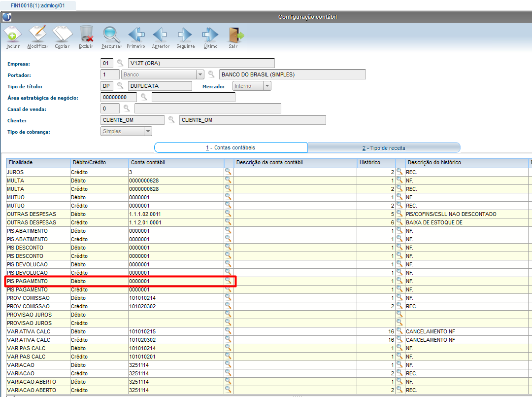Select the MUTUO Débito row finalidade cell
Screen dimensions: 532x397
(38, 197)
